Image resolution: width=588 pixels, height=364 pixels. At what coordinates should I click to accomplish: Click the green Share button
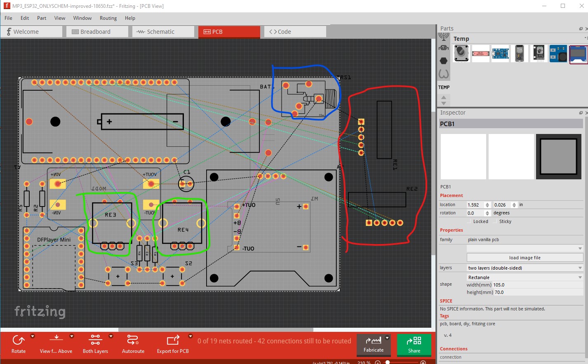coord(414,345)
